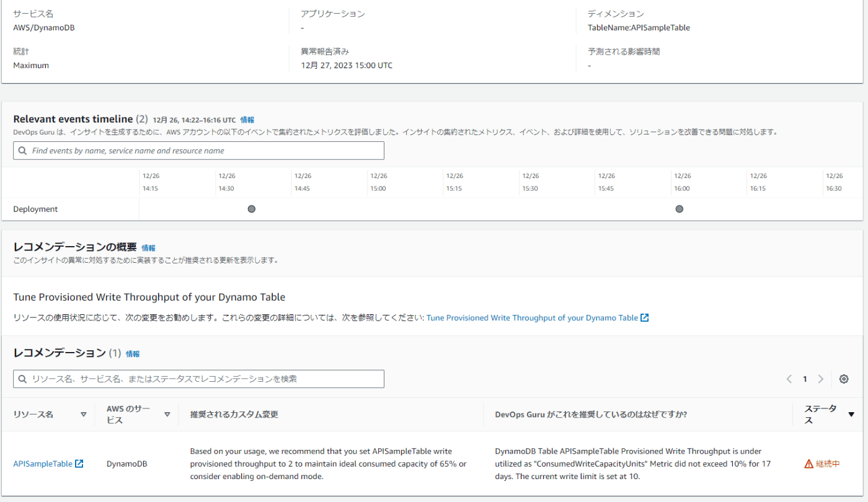This screenshot has width=868, height=502.
Task: Open APISampleTable resource link
Action: point(43,464)
